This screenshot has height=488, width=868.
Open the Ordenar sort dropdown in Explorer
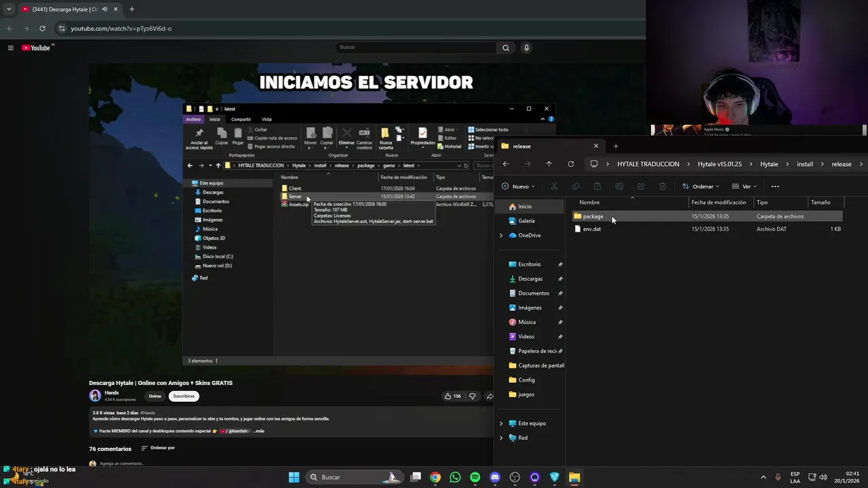coord(701,186)
